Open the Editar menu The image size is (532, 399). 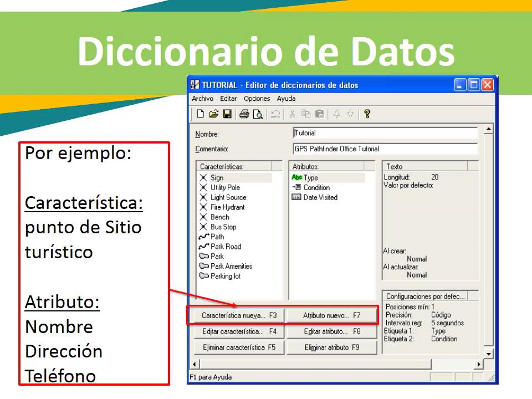[x=228, y=99]
